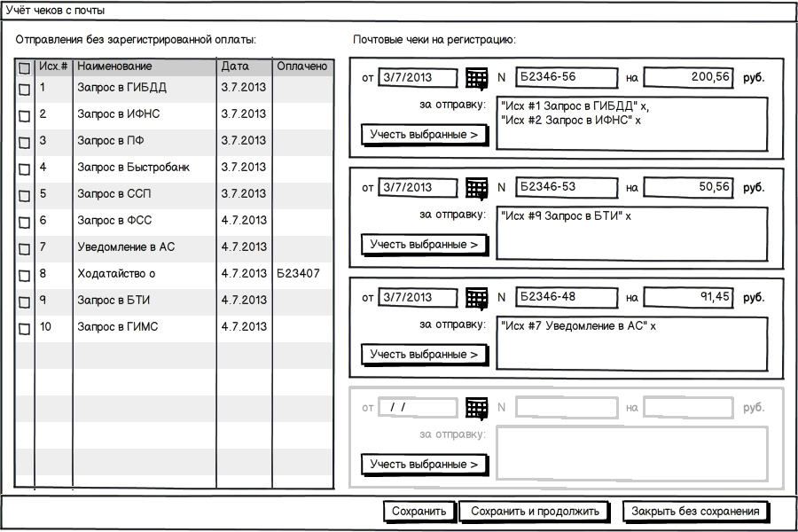Open calendar picker for receipt Б2346-48
798x532 pixels.
tap(476, 298)
